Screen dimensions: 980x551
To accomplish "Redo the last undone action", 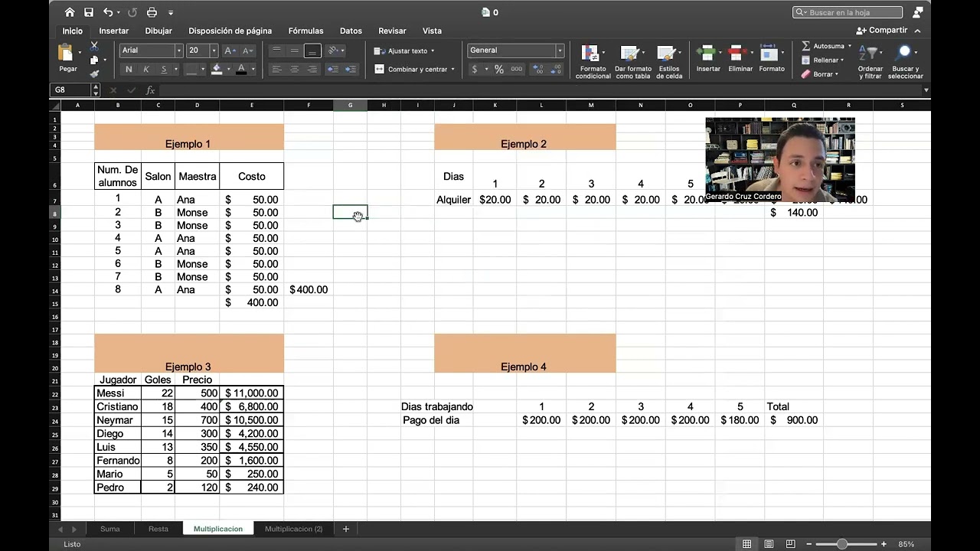I will coord(133,12).
